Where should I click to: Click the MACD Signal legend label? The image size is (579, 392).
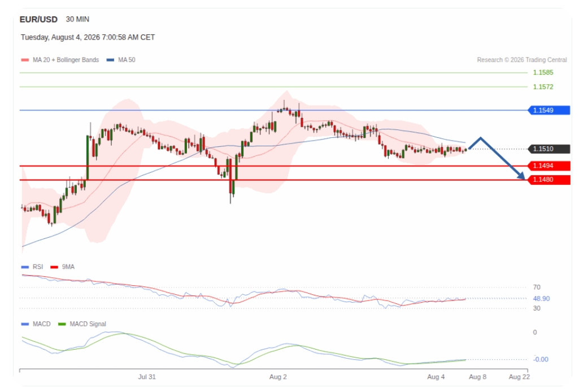[88, 324]
